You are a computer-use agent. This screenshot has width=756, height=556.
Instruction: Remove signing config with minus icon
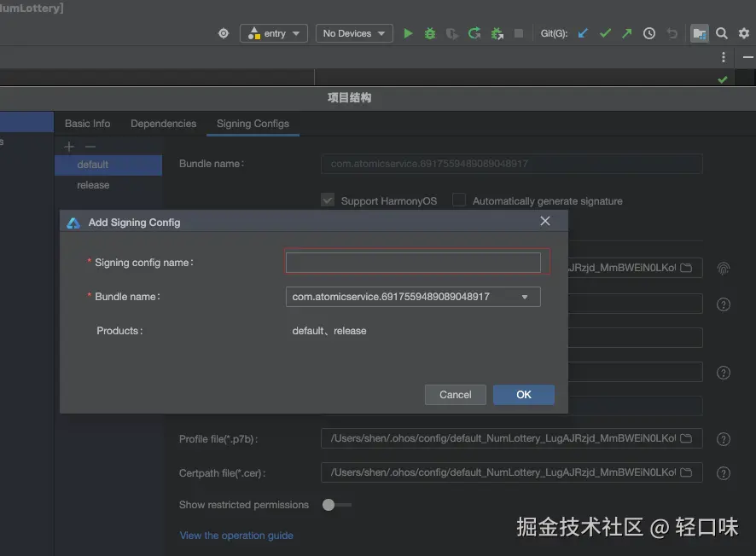pos(90,146)
